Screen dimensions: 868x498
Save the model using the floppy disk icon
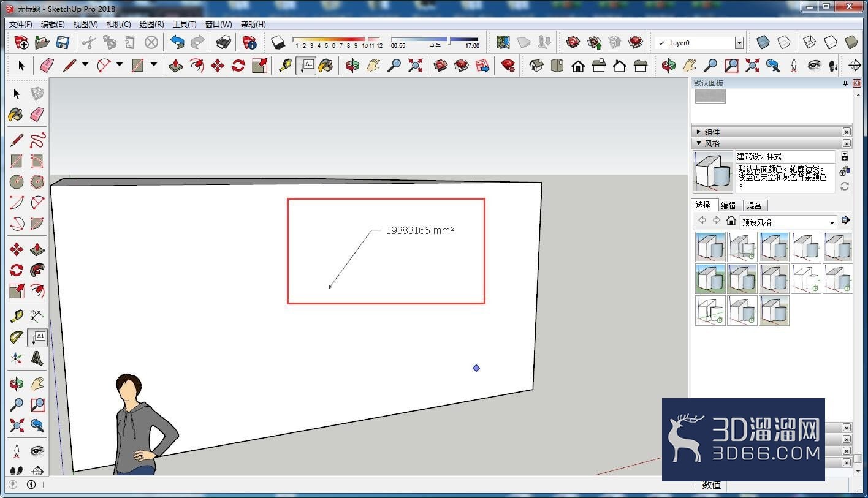point(63,42)
